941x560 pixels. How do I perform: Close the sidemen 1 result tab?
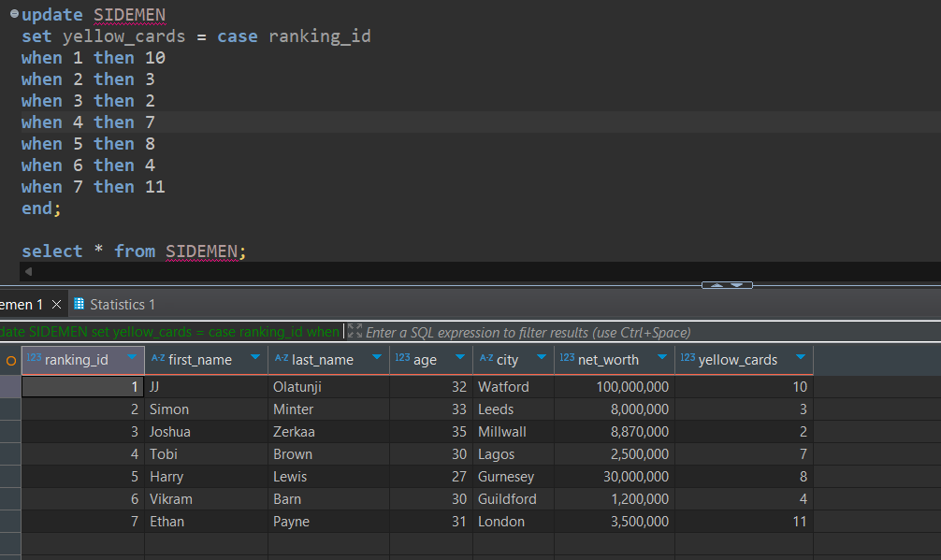coord(56,305)
